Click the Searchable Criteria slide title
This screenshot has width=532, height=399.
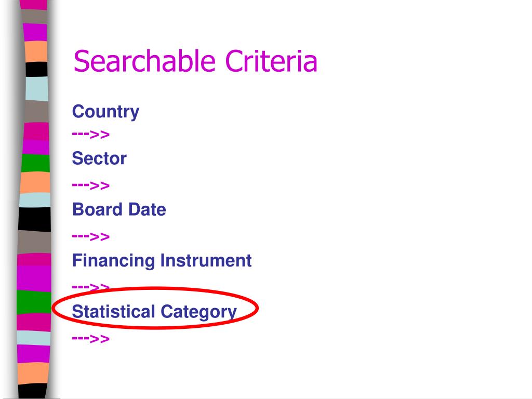click(x=195, y=61)
